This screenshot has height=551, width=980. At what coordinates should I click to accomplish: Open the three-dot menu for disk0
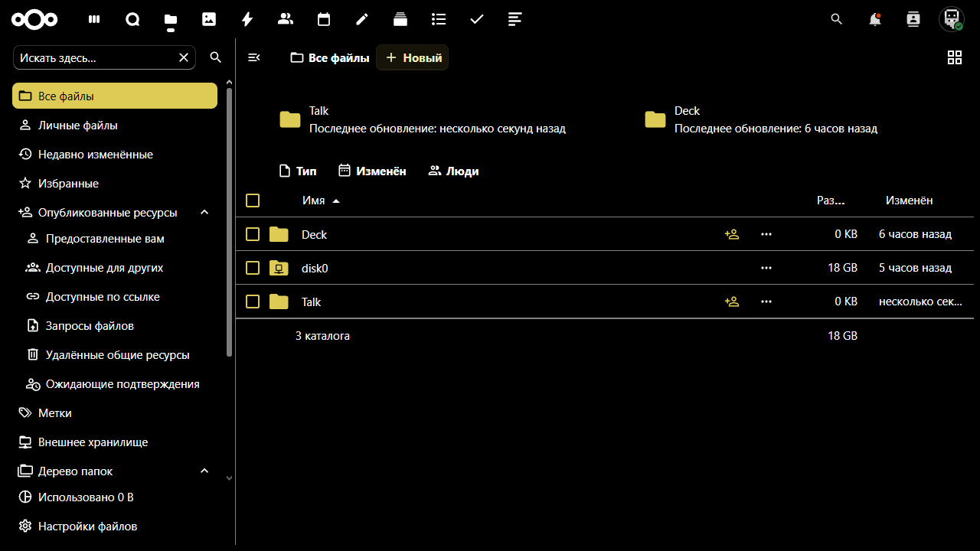click(766, 268)
